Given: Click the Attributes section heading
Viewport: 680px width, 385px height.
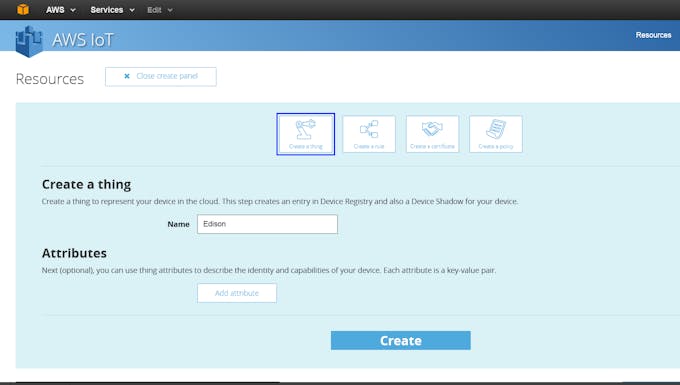Looking at the screenshot, I should tap(74, 253).
